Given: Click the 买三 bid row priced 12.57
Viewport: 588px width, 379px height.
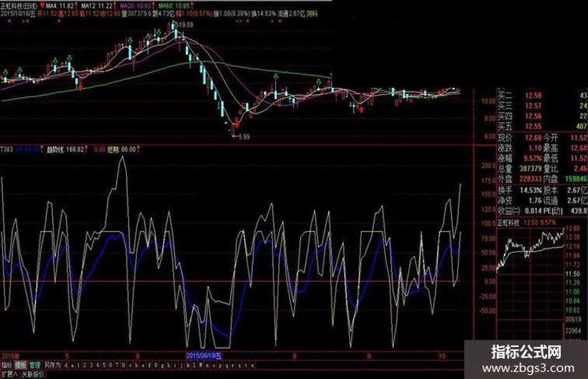Looking at the screenshot, I should tap(542, 106).
